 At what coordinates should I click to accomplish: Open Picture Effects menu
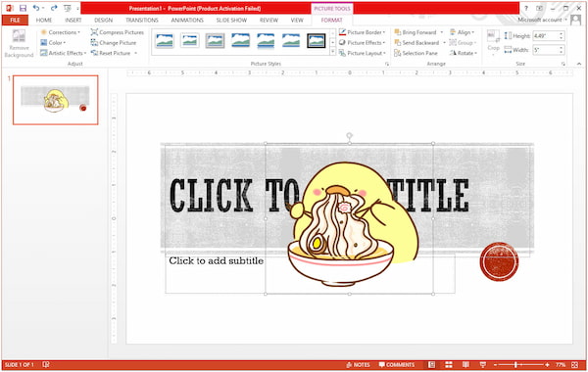363,43
